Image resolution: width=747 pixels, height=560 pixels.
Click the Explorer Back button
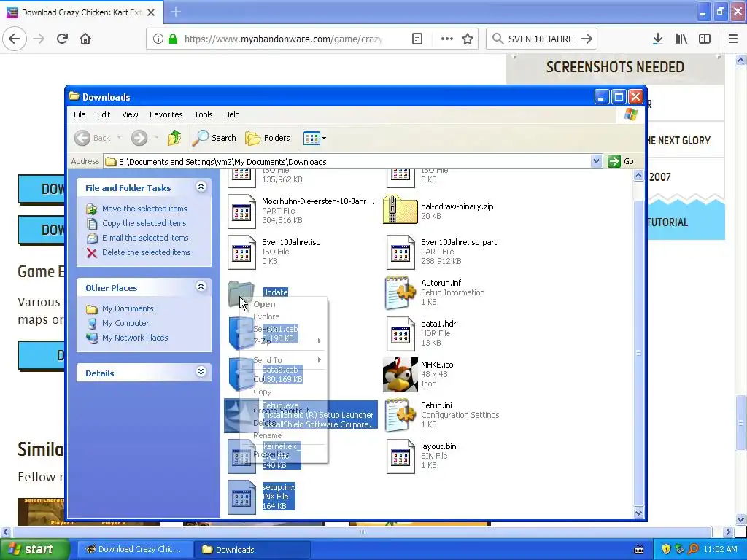tap(93, 138)
